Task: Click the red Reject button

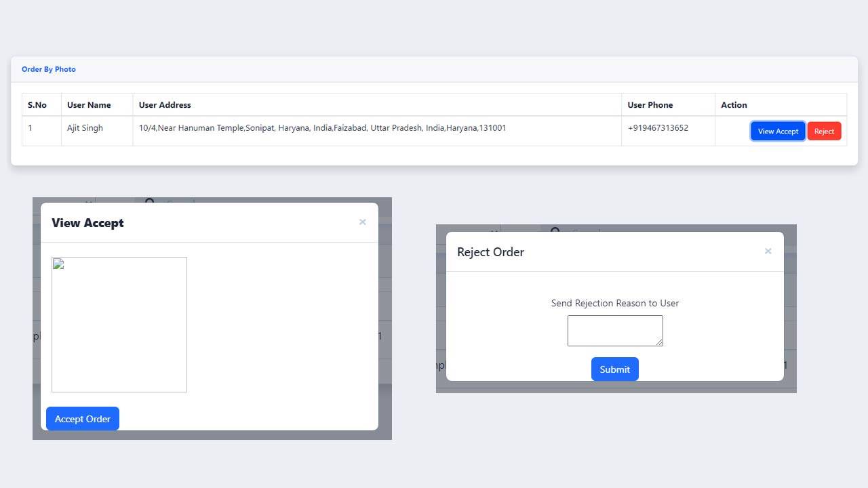Action: pos(824,131)
